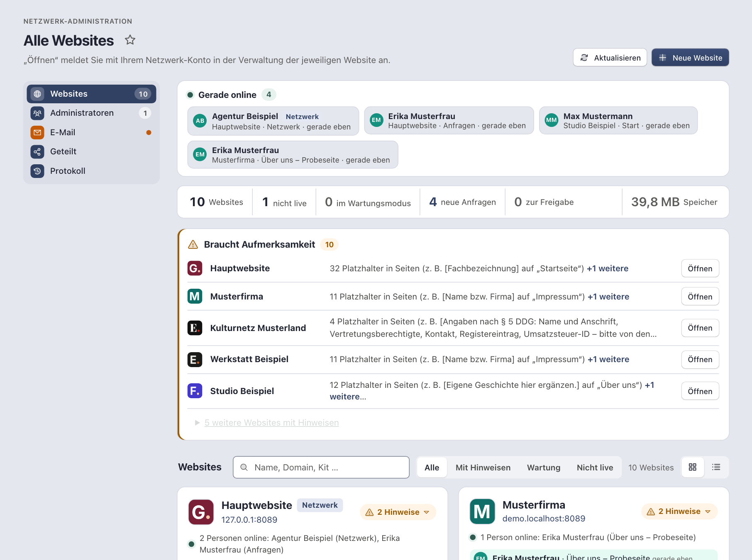752x560 pixels.
Task: Click the MM avatar of Max Mustermann
Action: coord(552,120)
